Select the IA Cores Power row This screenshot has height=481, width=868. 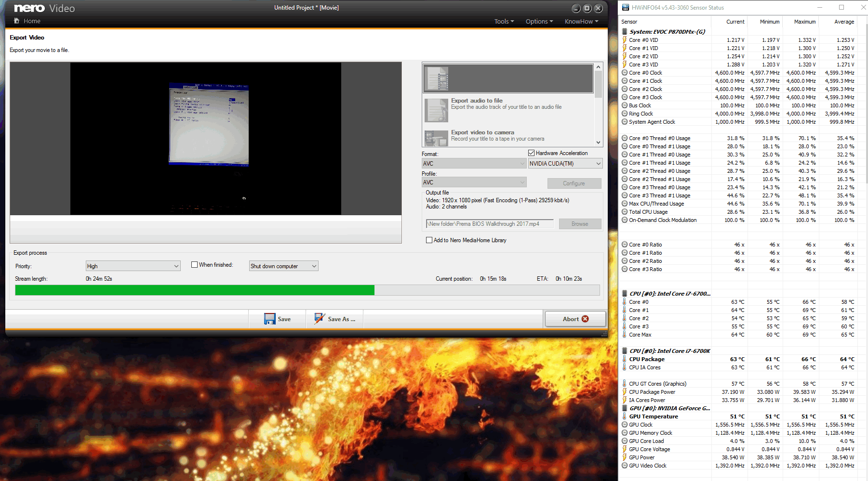click(738, 400)
